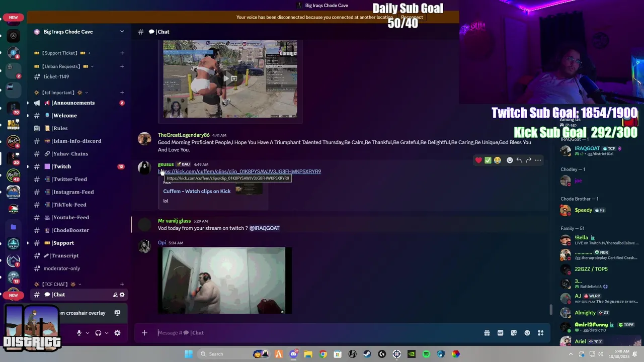Open the Yahav-Chains channel
644x362 pixels.
[x=79, y=154]
